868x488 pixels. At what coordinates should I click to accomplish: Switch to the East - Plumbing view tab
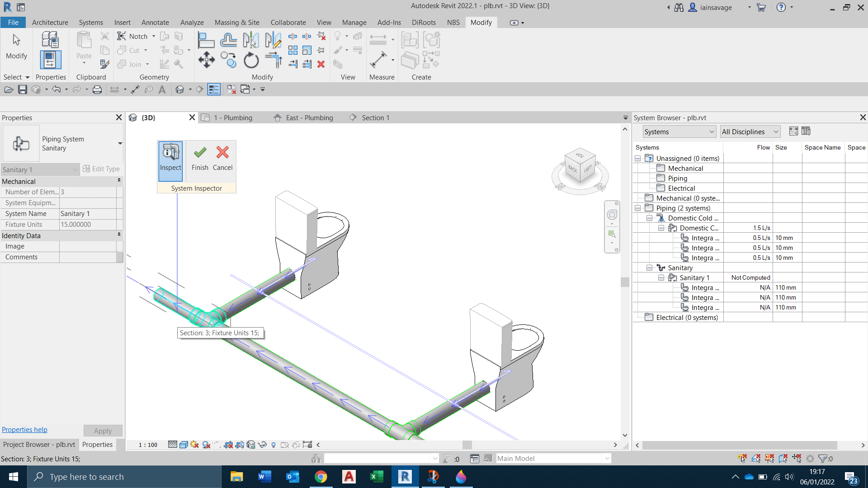coord(309,117)
